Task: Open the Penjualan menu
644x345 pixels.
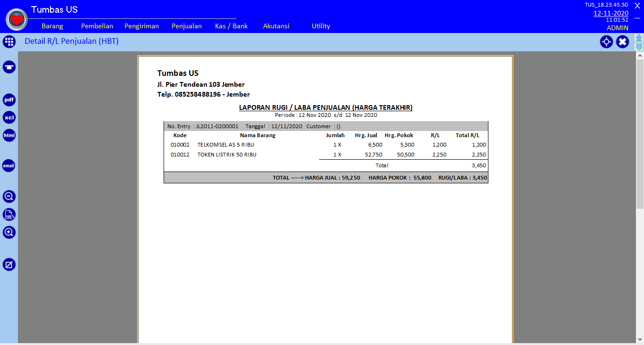Action: (x=187, y=26)
